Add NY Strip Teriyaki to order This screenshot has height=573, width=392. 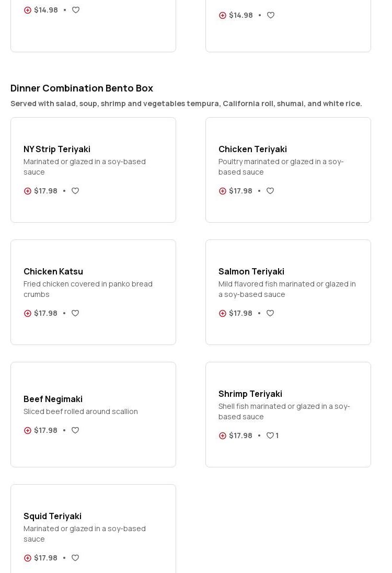pos(28,191)
